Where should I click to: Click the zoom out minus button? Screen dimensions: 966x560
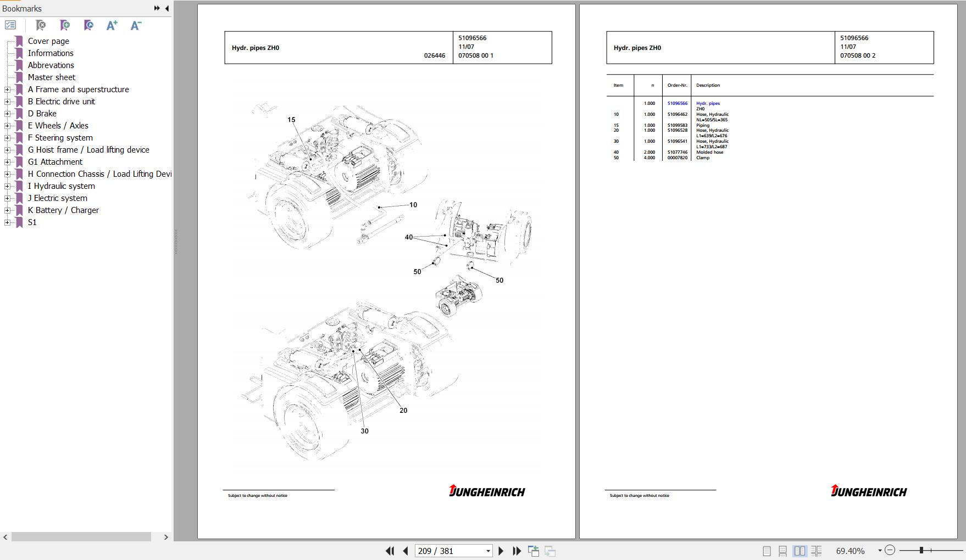tap(890, 550)
